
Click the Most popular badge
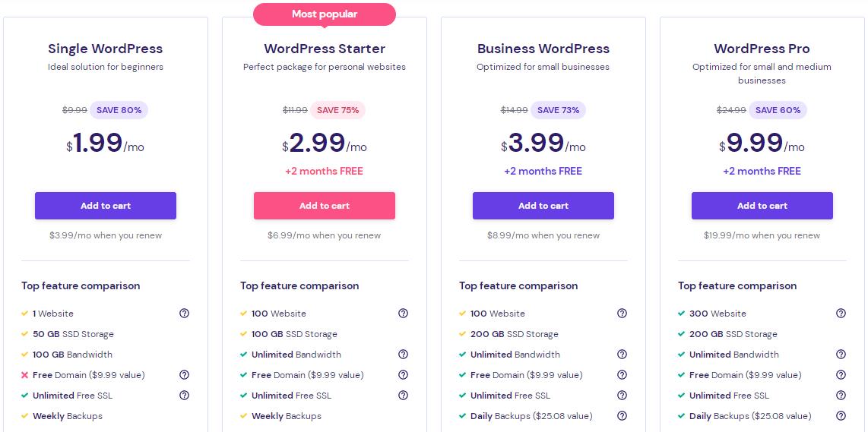click(x=325, y=14)
